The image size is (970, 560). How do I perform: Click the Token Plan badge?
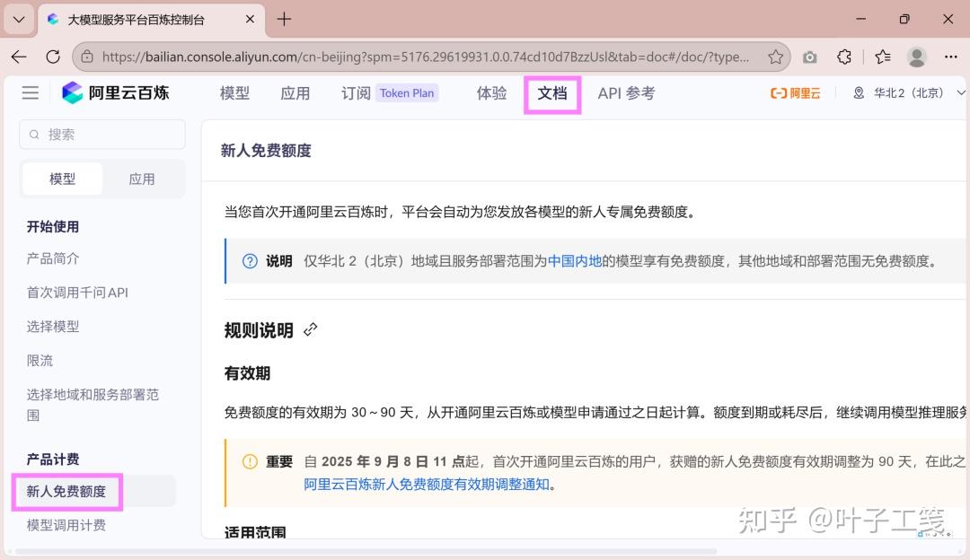click(x=407, y=92)
